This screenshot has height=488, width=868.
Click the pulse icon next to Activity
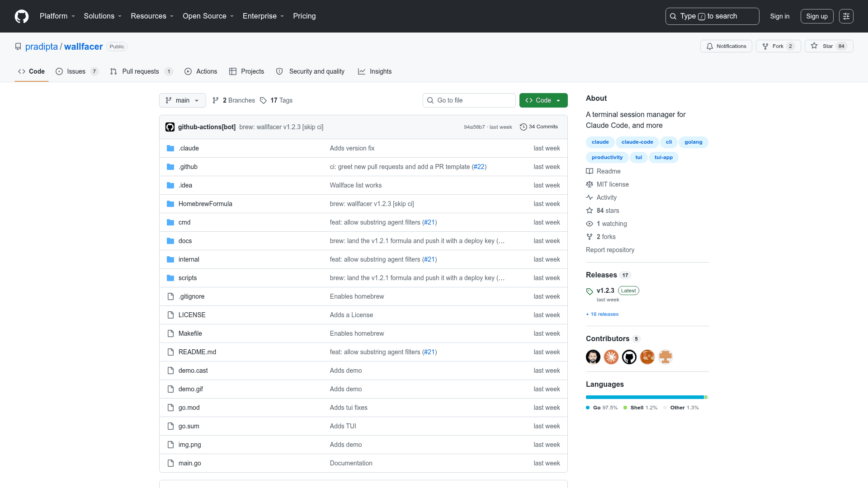(x=590, y=197)
